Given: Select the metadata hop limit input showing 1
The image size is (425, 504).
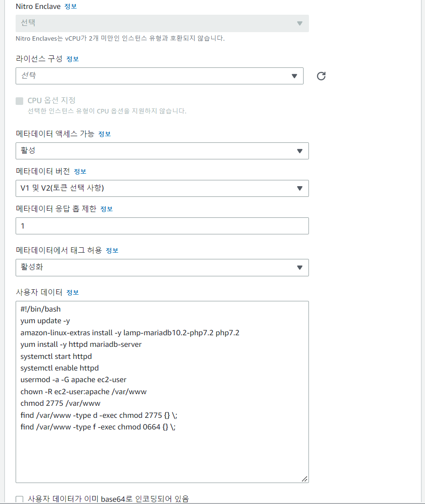Looking at the screenshot, I should click(162, 226).
